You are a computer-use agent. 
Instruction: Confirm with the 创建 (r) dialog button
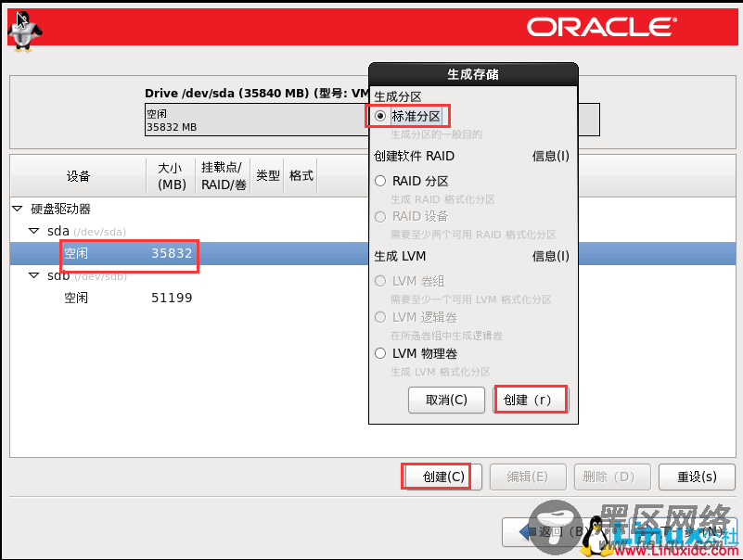click(x=531, y=400)
